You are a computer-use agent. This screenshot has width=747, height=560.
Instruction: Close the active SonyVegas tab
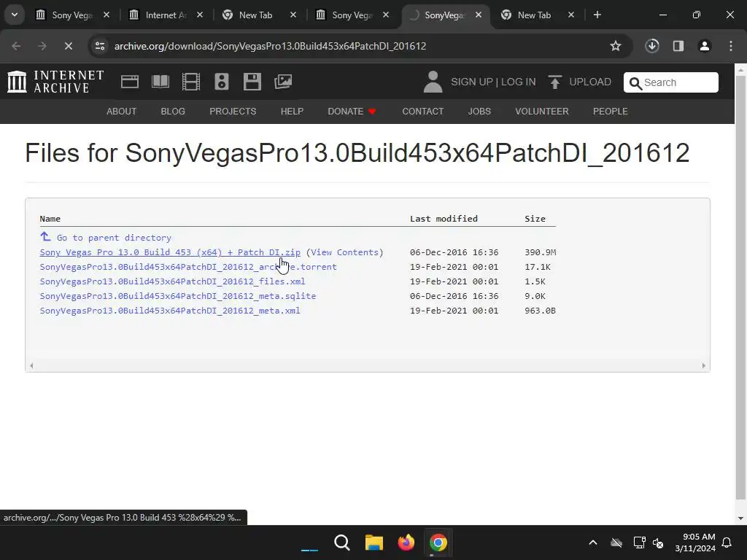pyautogui.click(x=479, y=15)
